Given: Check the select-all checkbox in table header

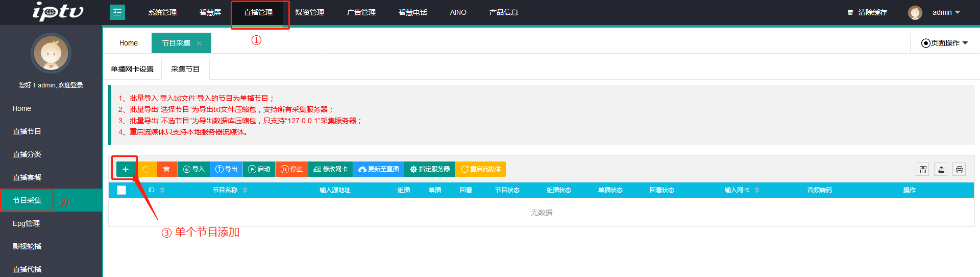Looking at the screenshot, I should click(121, 190).
